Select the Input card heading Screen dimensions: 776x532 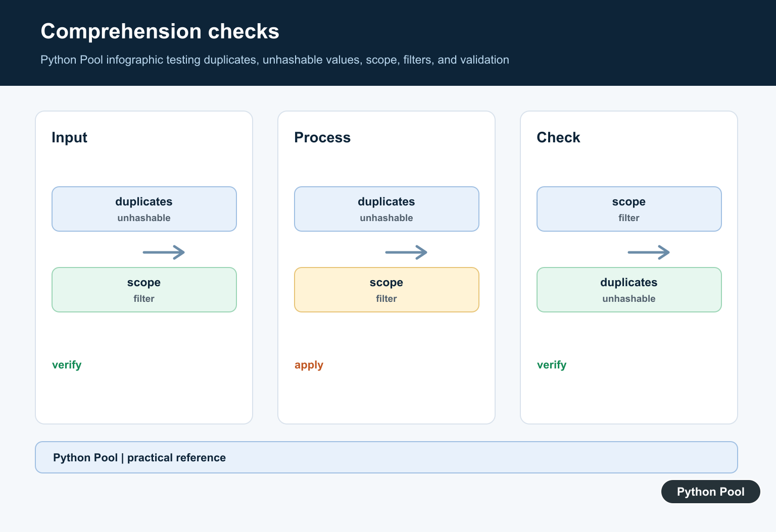coord(69,137)
